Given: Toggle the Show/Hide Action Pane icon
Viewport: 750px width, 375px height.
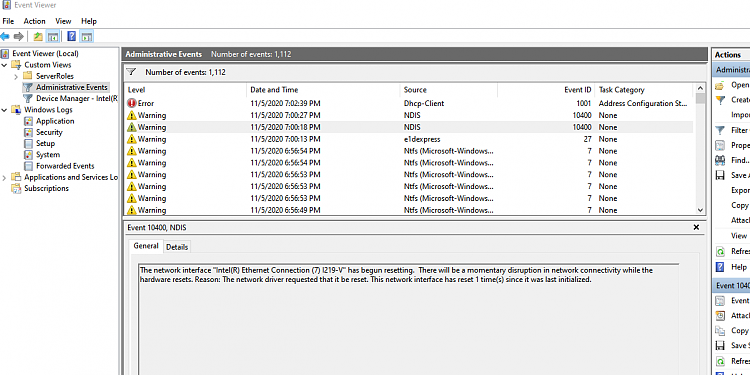Looking at the screenshot, I should [87, 36].
